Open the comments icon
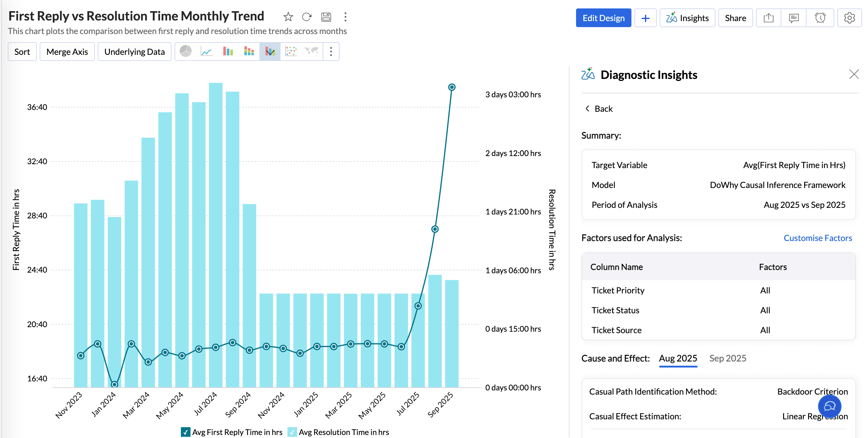Viewport: 868px width, 438px height. tap(794, 18)
